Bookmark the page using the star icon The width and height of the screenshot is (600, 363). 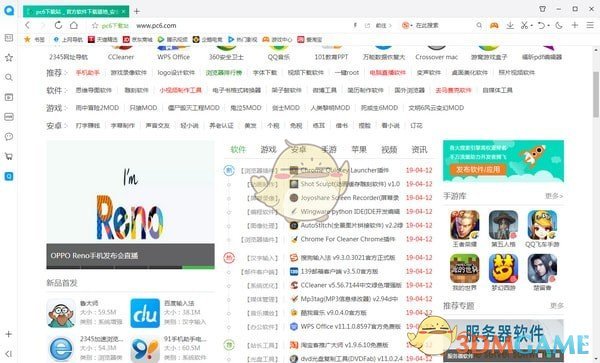[95, 26]
